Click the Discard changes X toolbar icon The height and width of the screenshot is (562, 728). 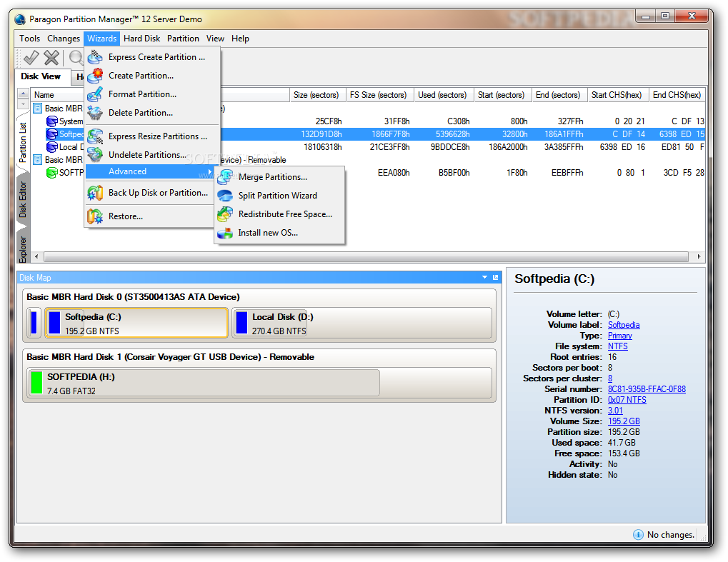point(51,58)
